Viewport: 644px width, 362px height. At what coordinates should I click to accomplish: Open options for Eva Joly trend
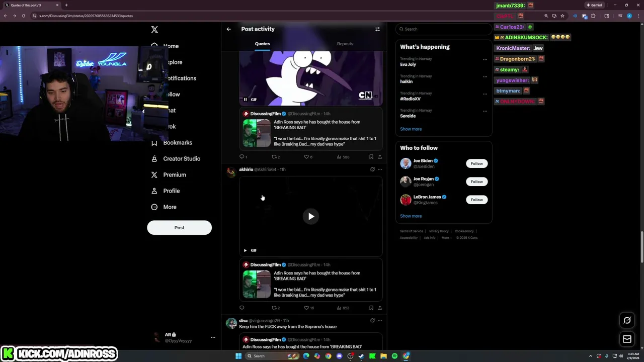485,59
